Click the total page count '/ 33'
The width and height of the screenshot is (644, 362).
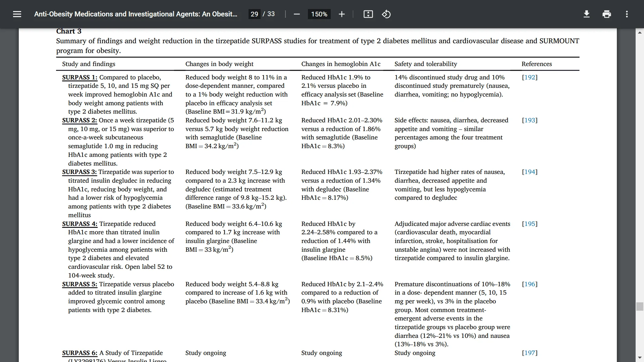(269, 14)
